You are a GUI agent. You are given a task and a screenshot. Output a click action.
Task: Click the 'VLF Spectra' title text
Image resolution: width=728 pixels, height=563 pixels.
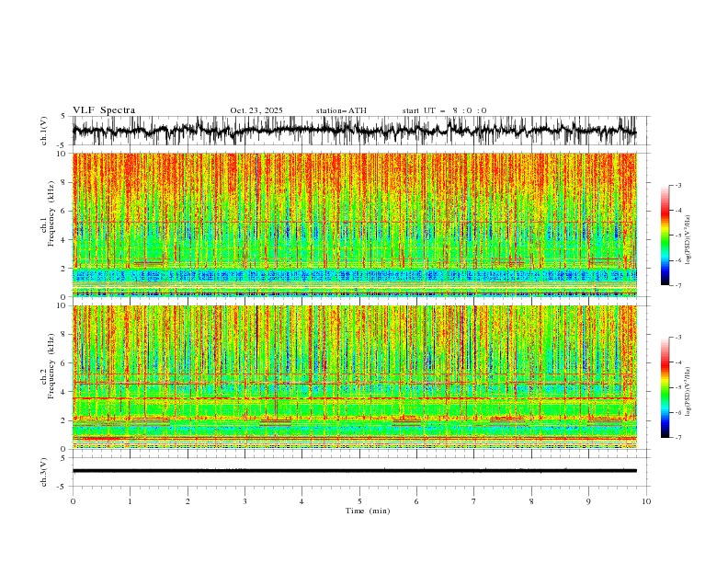104,110
